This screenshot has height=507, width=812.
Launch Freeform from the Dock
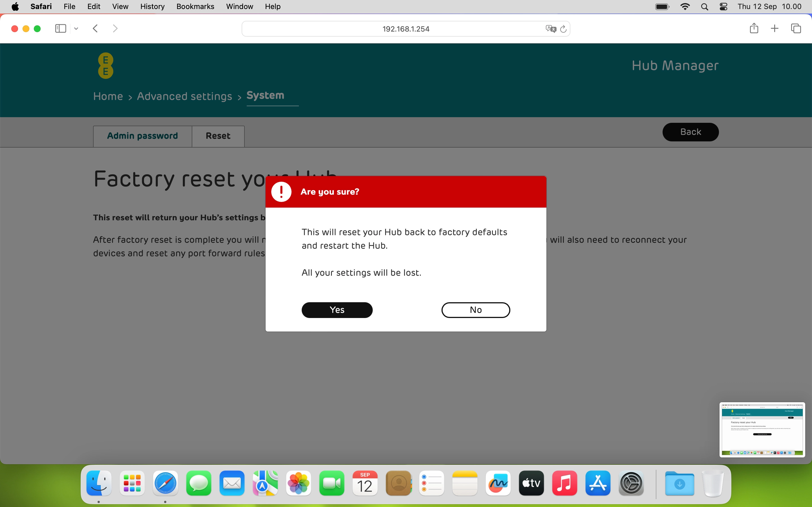tap(498, 483)
